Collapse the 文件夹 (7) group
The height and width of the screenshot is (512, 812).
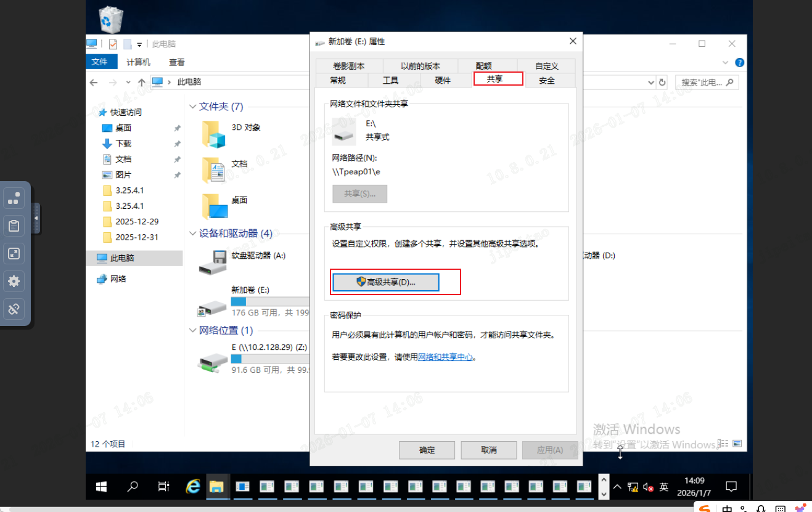coord(192,107)
